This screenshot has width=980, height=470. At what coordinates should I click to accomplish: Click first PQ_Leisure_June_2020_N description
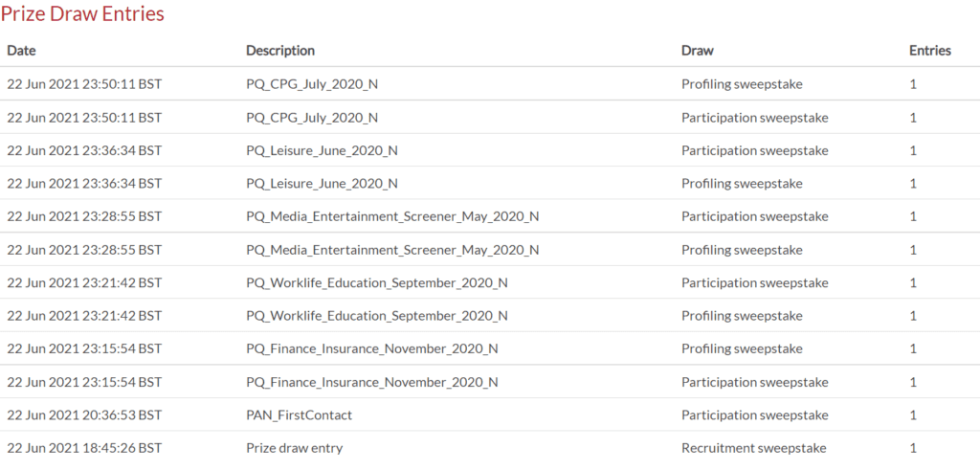(x=322, y=150)
